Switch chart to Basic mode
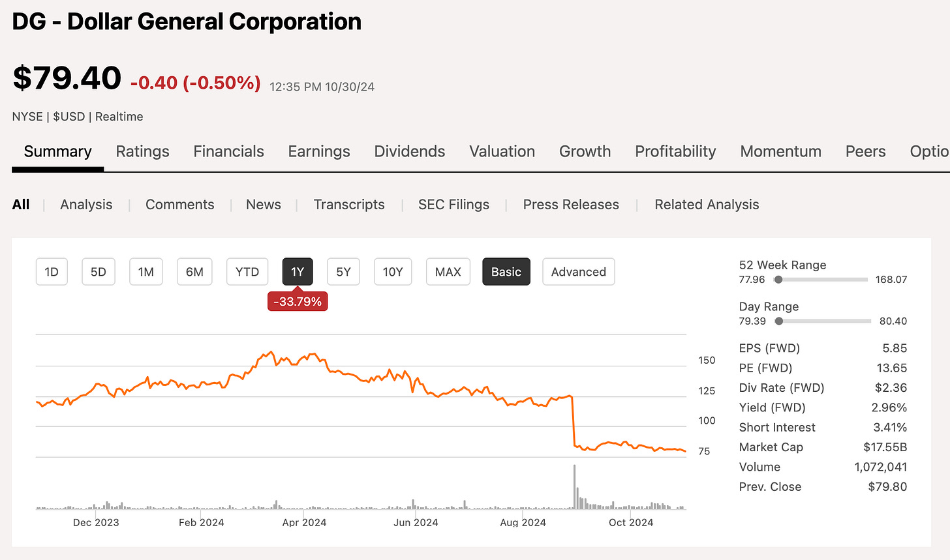Screen dimensions: 950x560 (506, 272)
